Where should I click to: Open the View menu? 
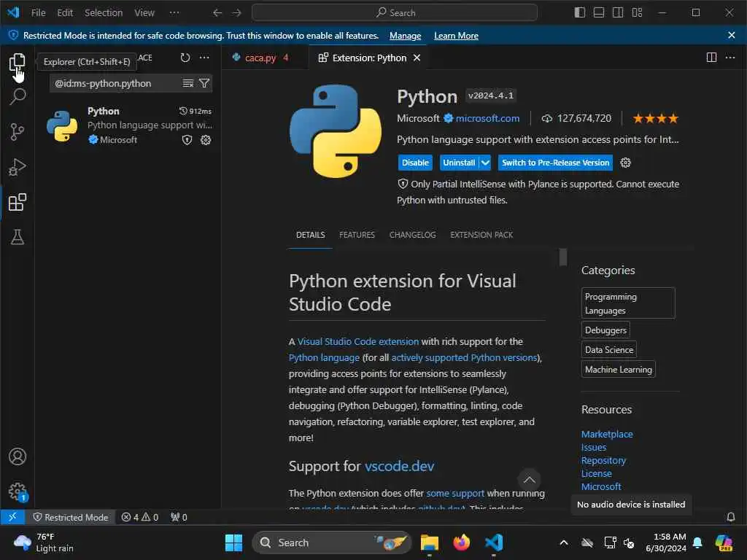[x=144, y=13]
